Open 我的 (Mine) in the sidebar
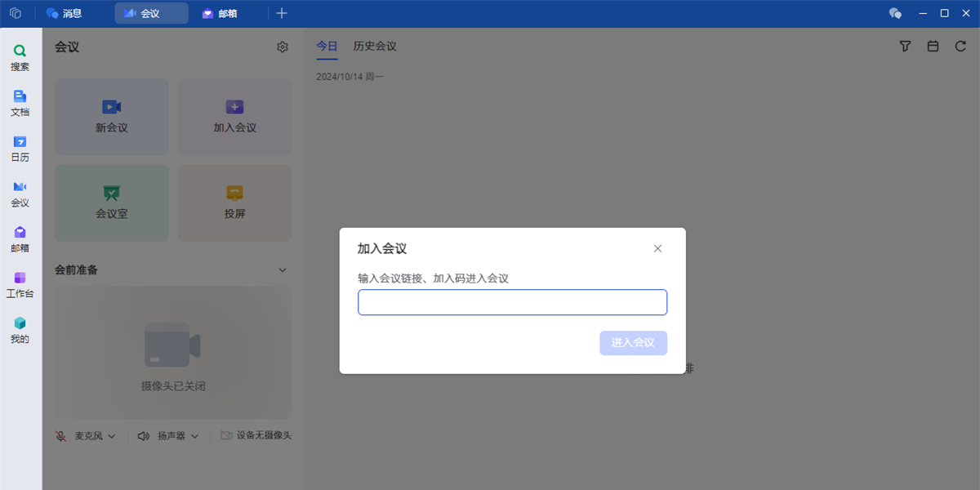 (x=20, y=329)
